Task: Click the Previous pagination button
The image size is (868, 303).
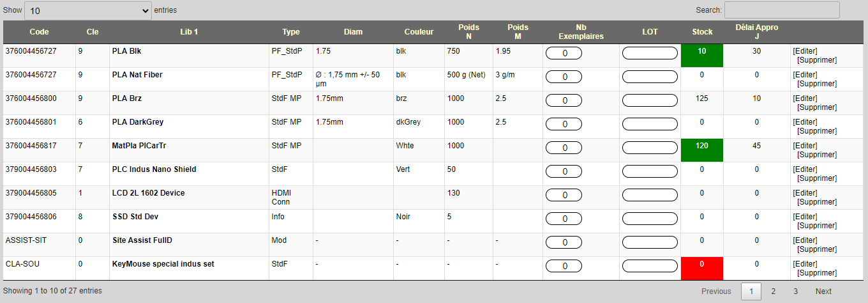Action: click(716, 291)
